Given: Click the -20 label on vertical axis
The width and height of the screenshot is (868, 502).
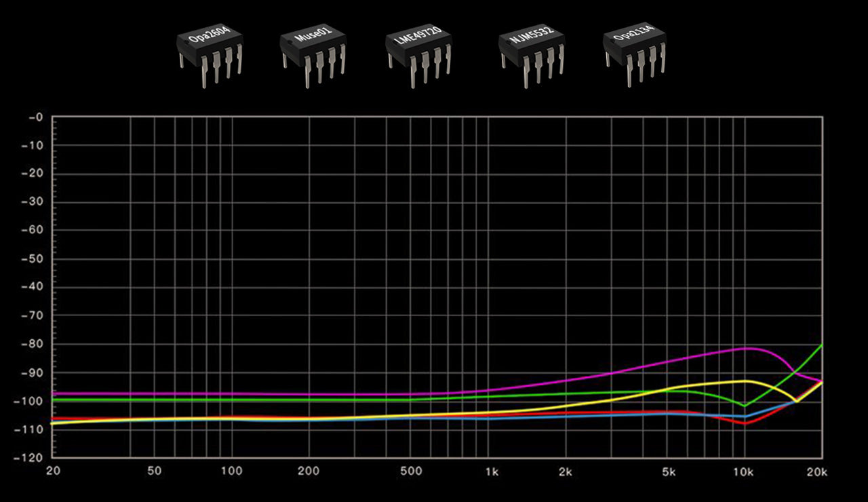Looking at the screenshot, I should (x=32, y=174).
